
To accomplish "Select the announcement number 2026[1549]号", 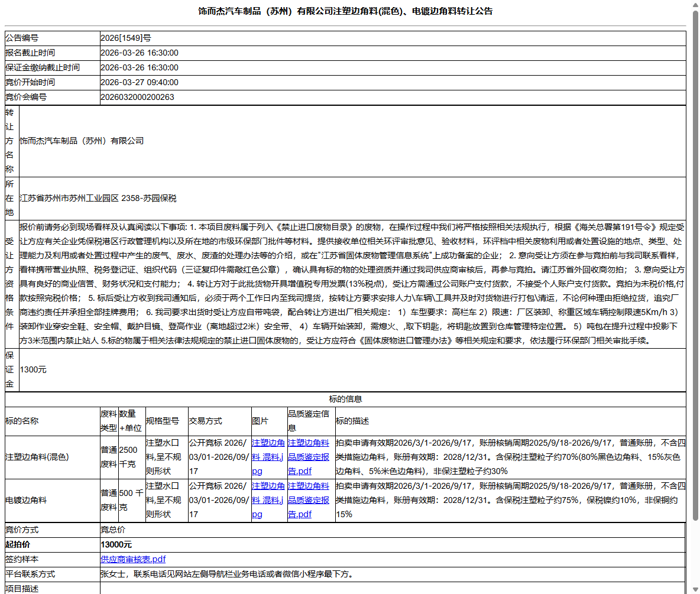I will click(x=125, y=38).
